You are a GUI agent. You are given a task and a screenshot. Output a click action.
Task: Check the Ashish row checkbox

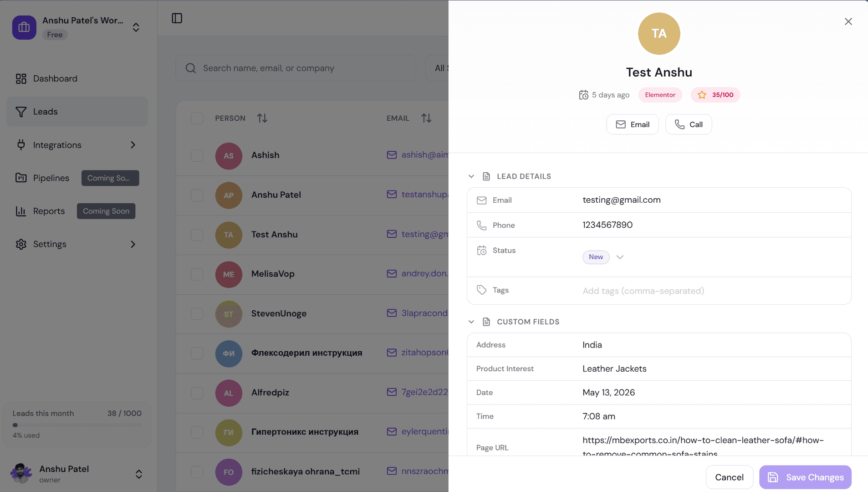(197, 155)
